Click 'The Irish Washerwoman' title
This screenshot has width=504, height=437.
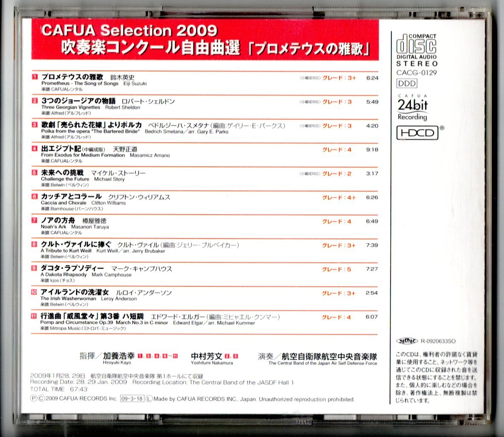click(68, 298)
